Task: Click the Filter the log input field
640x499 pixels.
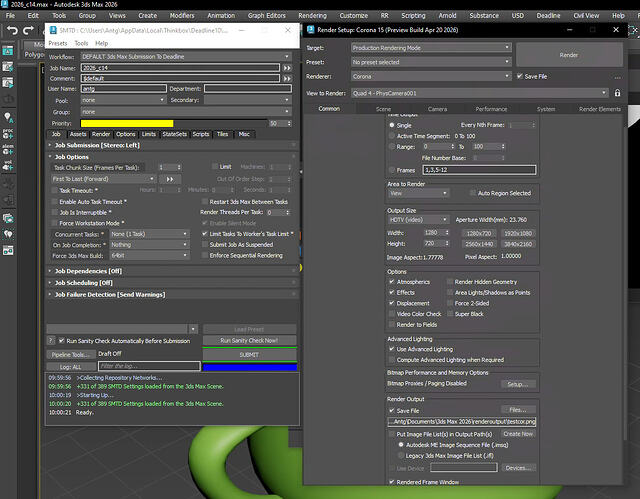Action: [149, 366]
